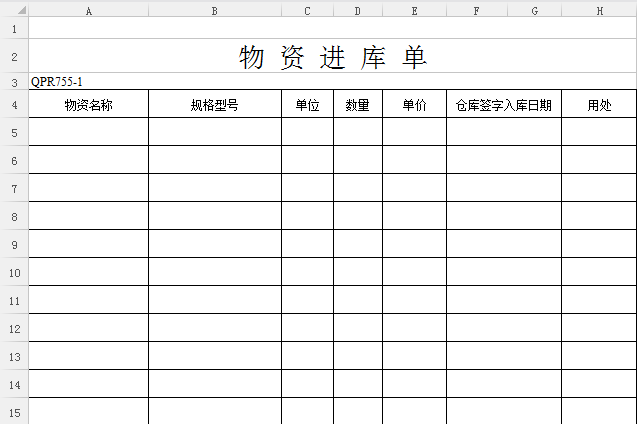Viewport: 637px width, 424px height.
Task: Select the 单价 header cell
Action: (x=414, y=104)
